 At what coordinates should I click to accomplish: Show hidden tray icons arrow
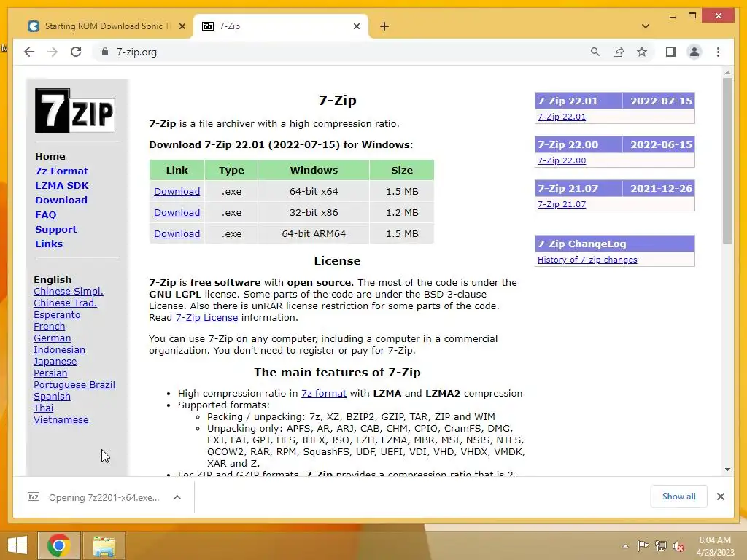pyautogui.click(x=625, y=546)
